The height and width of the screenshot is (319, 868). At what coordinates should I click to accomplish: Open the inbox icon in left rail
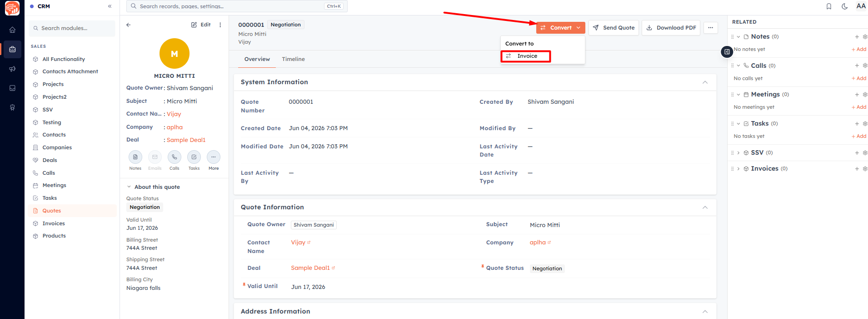point(12,88)
